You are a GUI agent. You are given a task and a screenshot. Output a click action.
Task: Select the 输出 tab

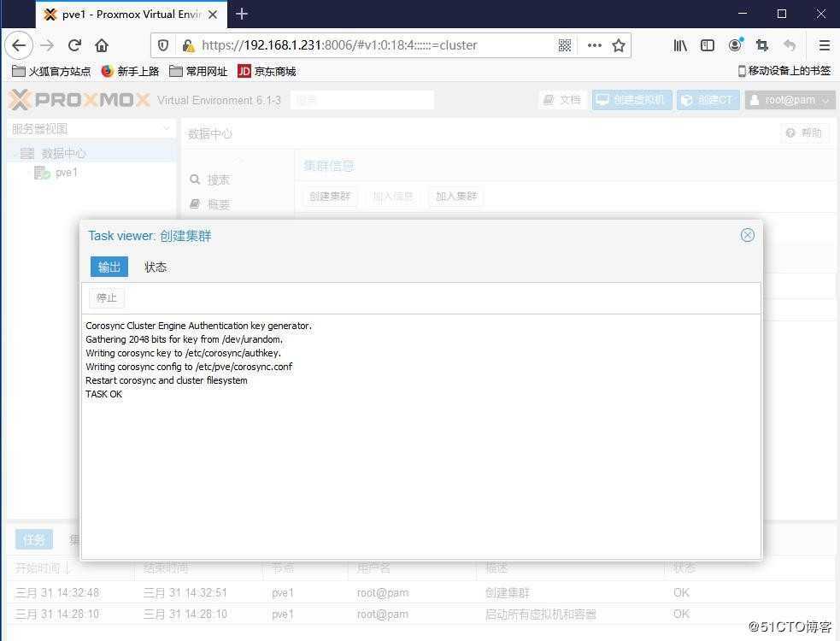[x=109, y=267]
